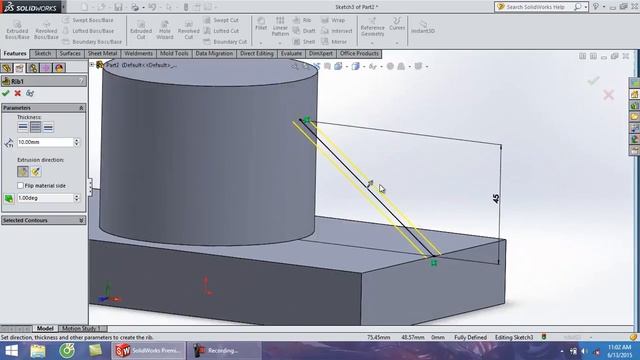Open the PropertyManager tab icon

click(x=20, y=68)
